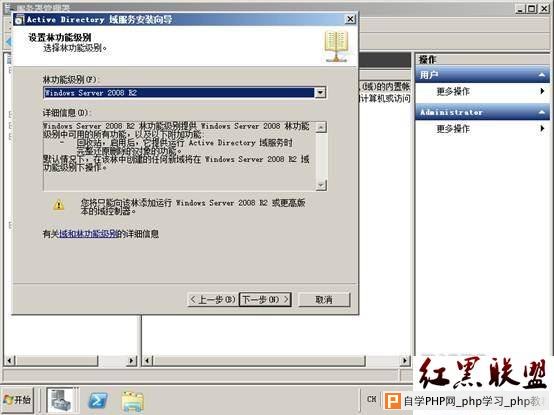Image resolution: width=554 pixels, height=415 pixels.
Task: Click the 开始 Start button
Action: 18,400
